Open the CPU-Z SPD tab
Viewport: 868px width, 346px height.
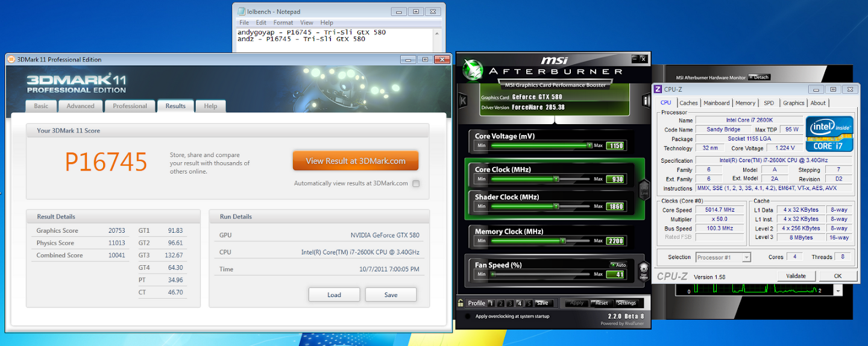769,103
